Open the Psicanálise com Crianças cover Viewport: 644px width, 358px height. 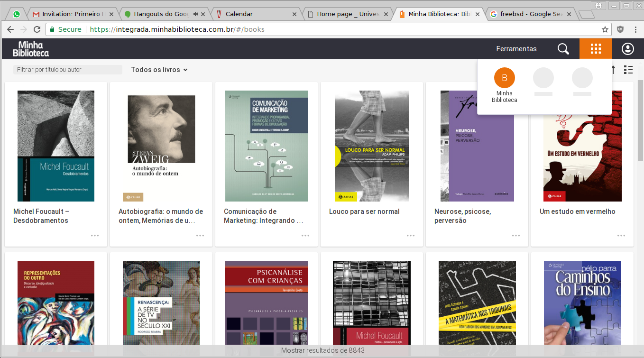click(x=267, y=303)
